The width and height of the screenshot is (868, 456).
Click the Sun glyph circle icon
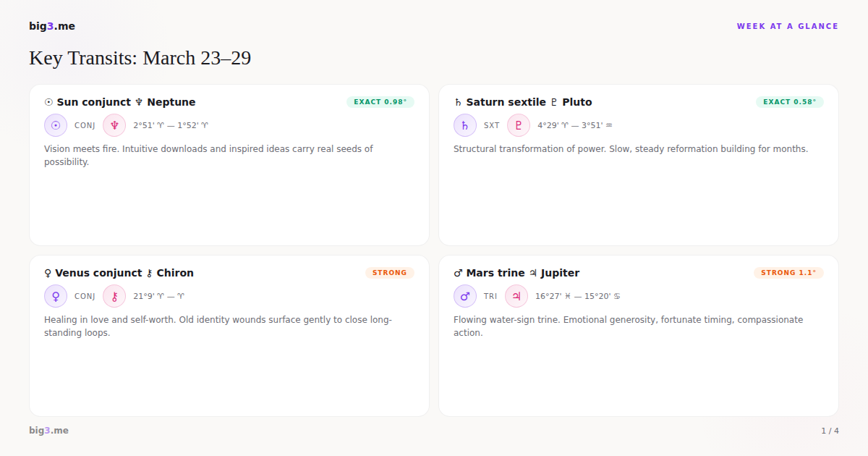56,125
